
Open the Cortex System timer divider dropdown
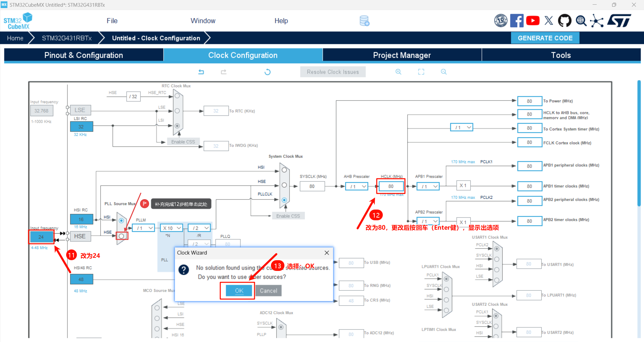(x=462, y=127)
